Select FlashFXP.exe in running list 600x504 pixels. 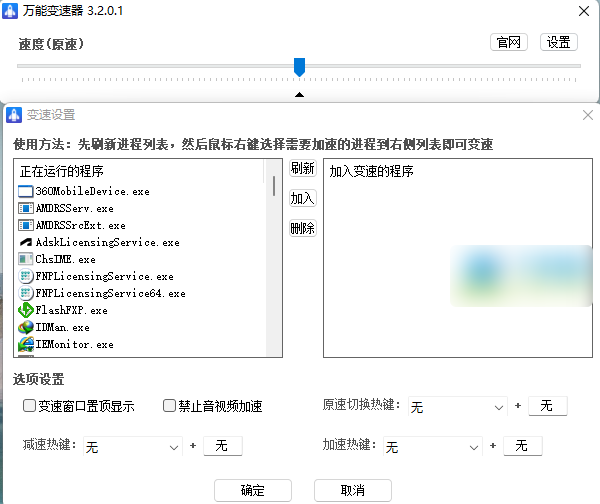[72, 310]
